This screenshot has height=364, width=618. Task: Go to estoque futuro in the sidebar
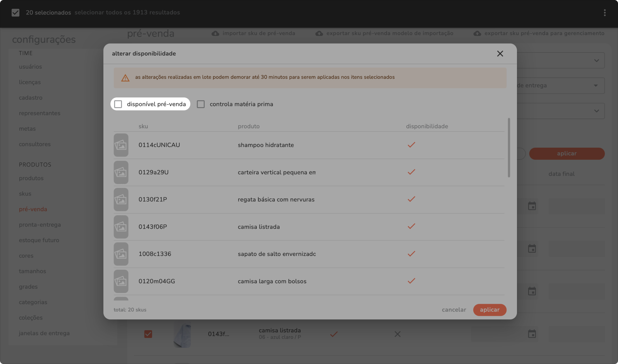coord(39,240)
